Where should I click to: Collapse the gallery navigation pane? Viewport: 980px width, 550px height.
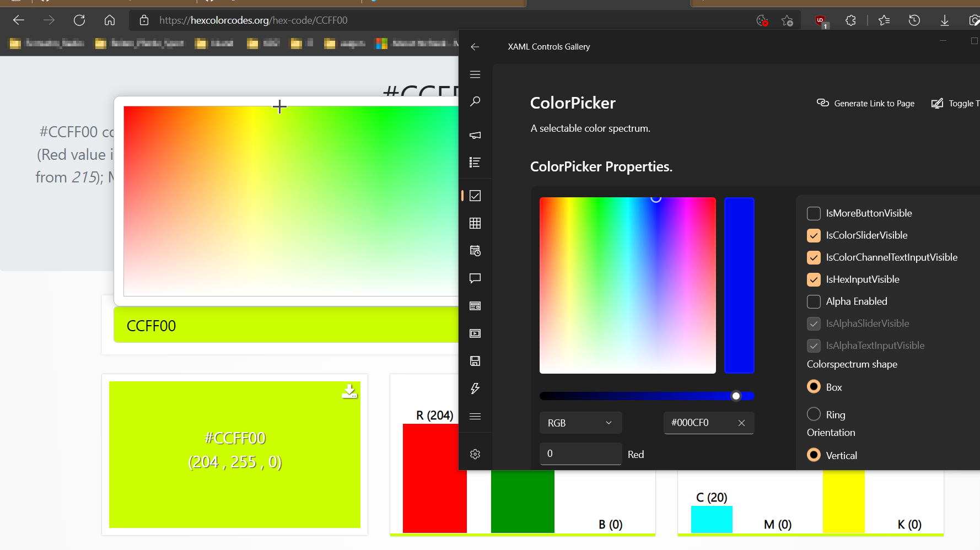(x=475, y=74)
